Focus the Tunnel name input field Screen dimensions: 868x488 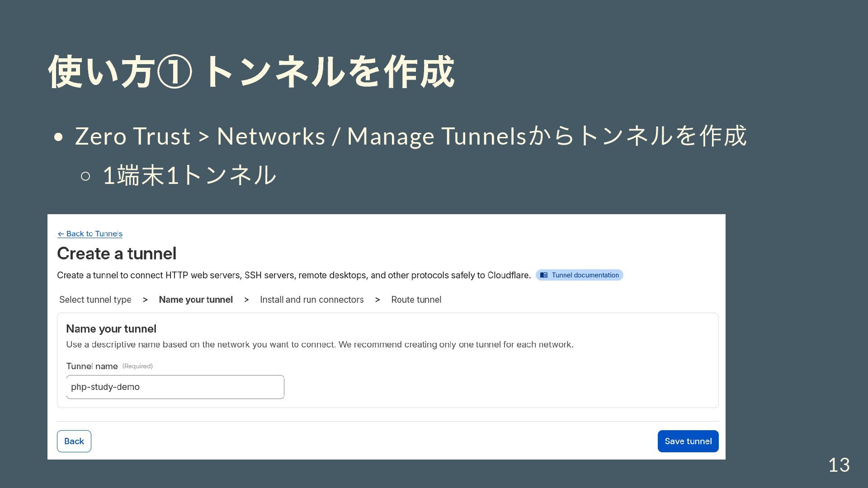(x=175, y=387)
